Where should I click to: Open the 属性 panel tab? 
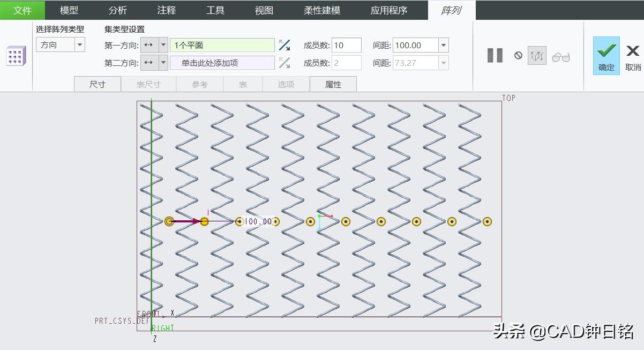(x=333, y=84)
